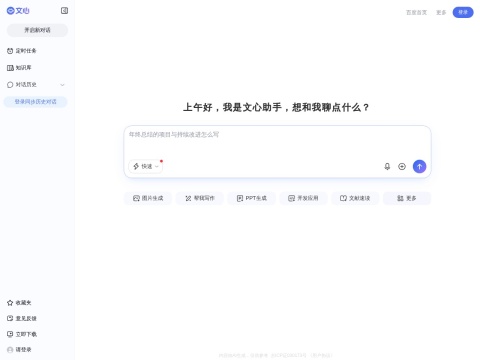This screenshot has height=360, width=480.
Task: Open 知识库 knowledge base
Action: pos(19,68)
